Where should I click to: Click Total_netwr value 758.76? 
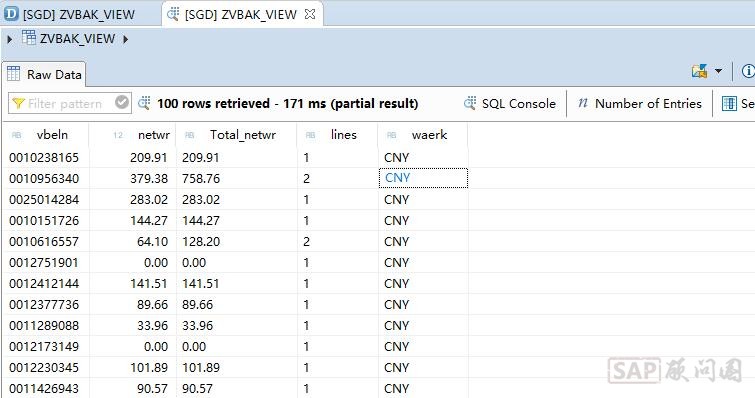pos(201,179)
